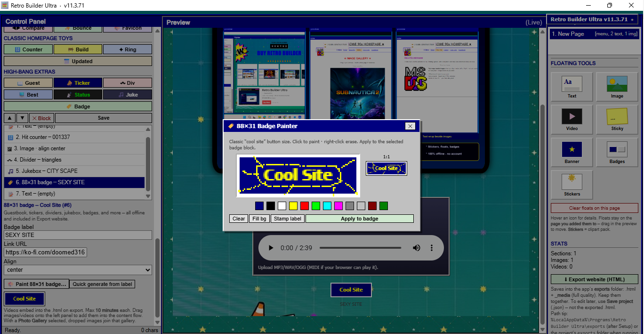Add a Ring webring block
This screenshot has width=644, height=334.
click(128, 49)
